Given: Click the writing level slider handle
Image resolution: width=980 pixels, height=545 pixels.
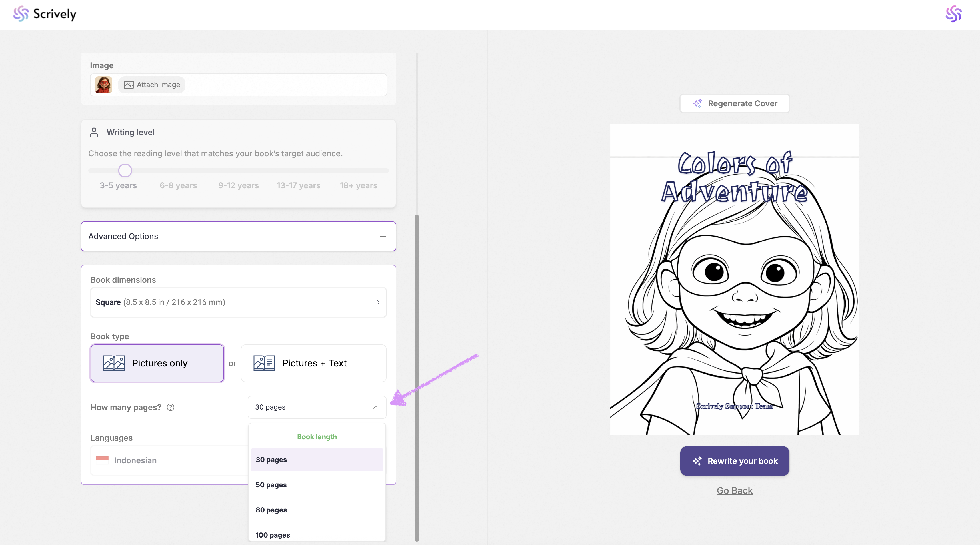Looking at the screenshot, I should [125, 170].
